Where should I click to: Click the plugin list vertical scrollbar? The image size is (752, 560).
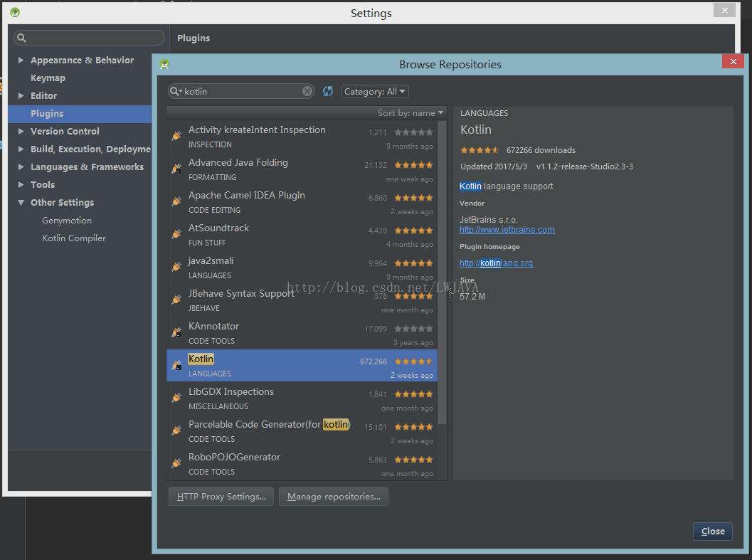coord(443,273)
